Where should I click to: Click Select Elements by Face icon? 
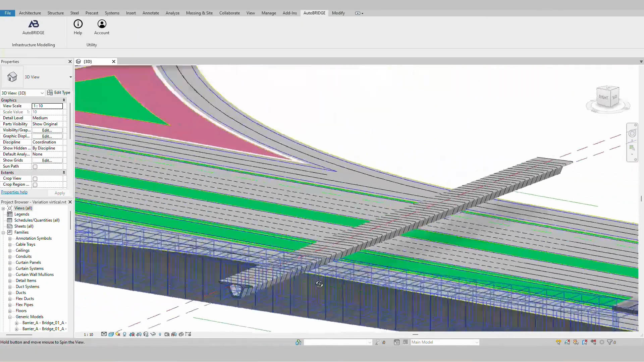[585, 342]
